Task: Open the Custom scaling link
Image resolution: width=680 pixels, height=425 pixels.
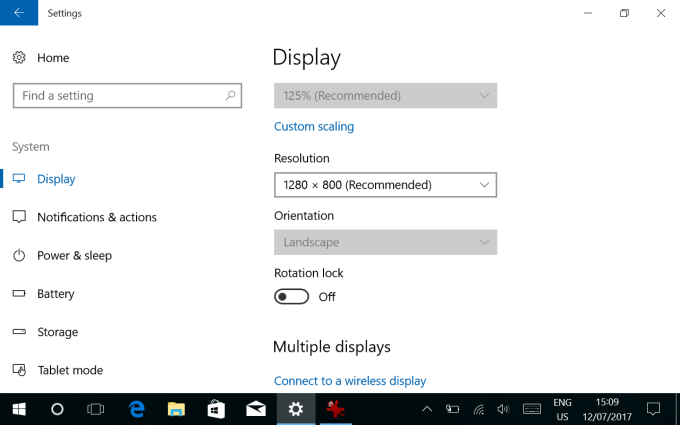Action: click(314, 127)
